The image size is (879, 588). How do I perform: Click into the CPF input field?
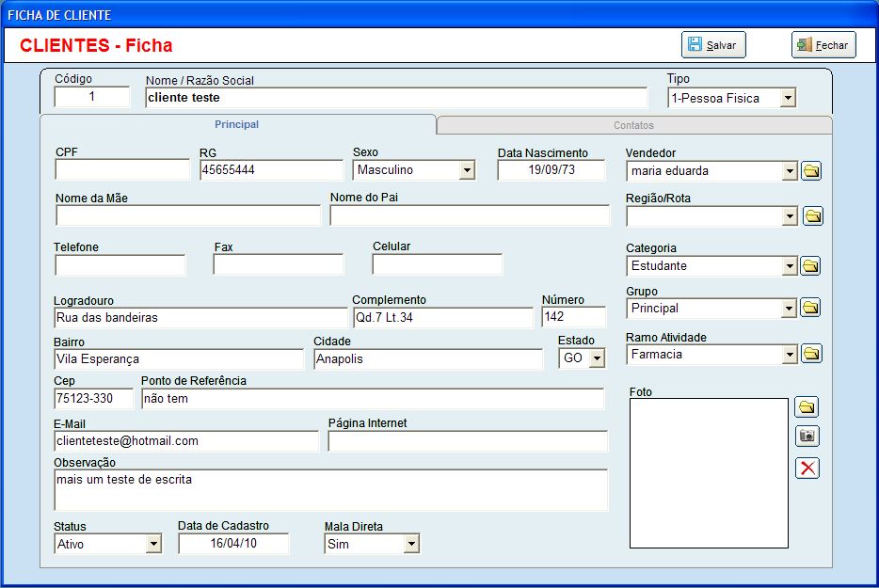tap(122, 170)
